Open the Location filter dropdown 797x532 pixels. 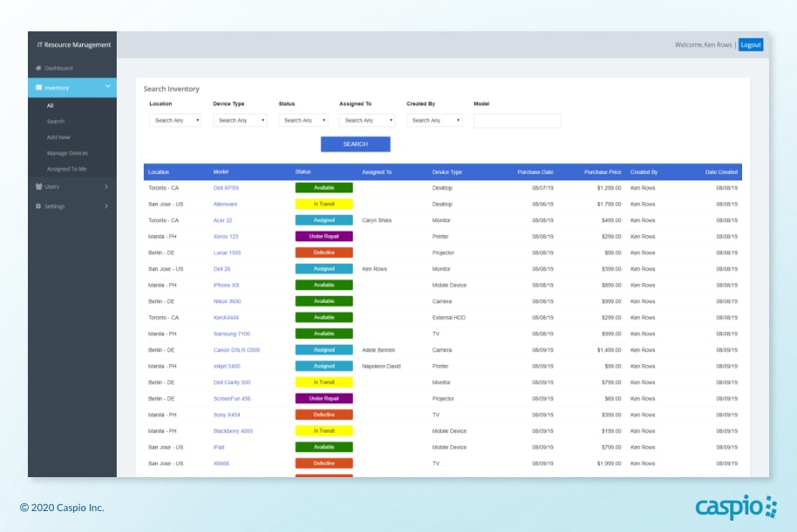175,121
